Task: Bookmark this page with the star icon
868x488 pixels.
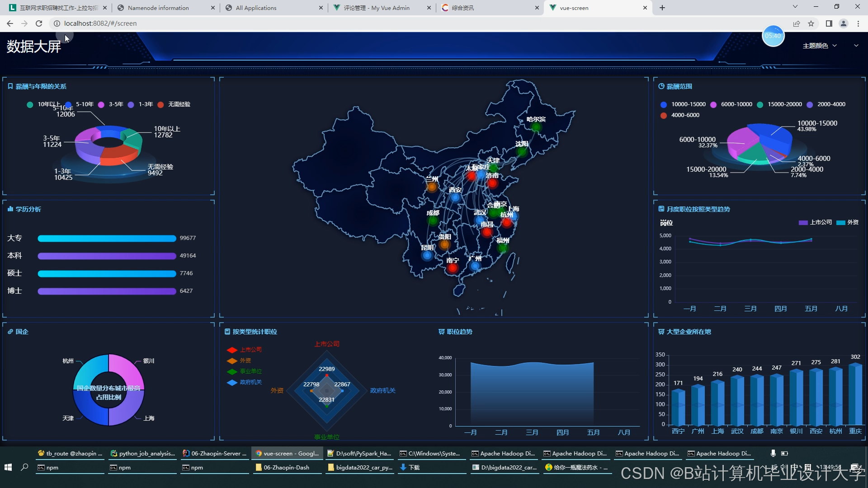Action: [x=811, y=23]
